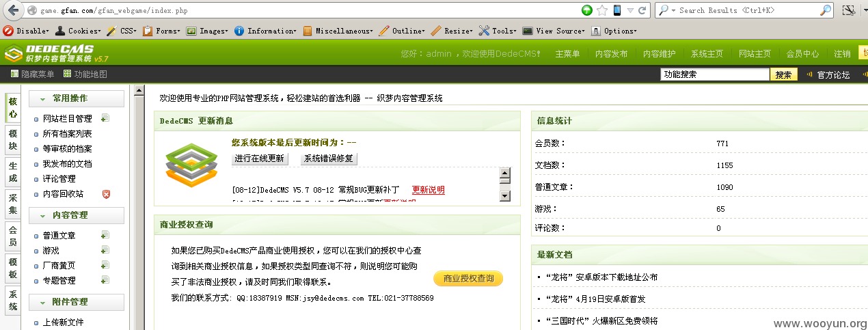Image resolution: width=868 pixels, height=330 pixels.
Task: Select the 会员 vertical sidebar tab
Action: tap(12, 236)
